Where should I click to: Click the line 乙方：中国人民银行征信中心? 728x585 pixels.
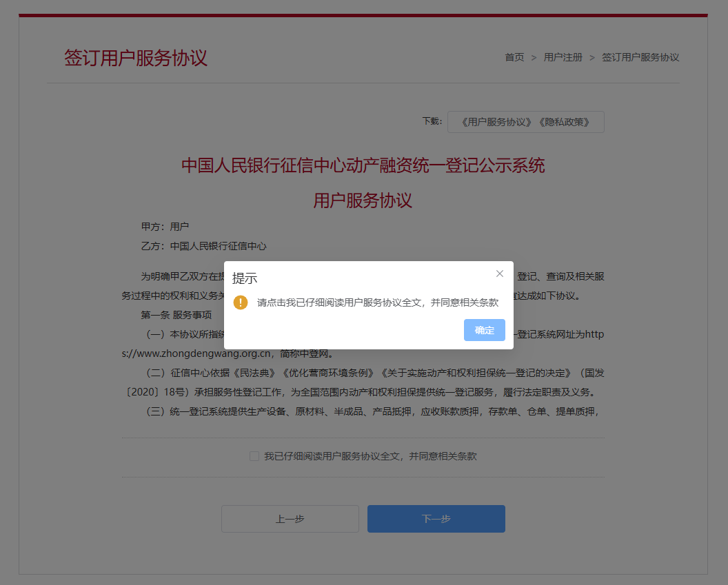pyautogui.click(x=204, y=246)
